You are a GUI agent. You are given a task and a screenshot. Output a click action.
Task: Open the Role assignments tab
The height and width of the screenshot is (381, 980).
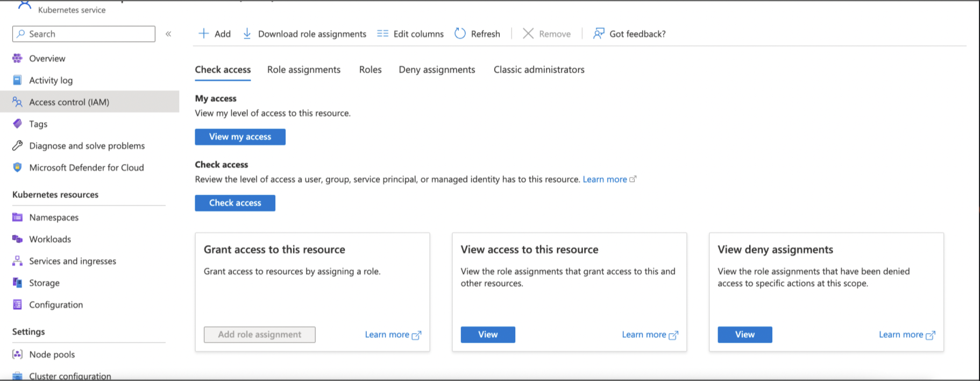coord(304,69)
